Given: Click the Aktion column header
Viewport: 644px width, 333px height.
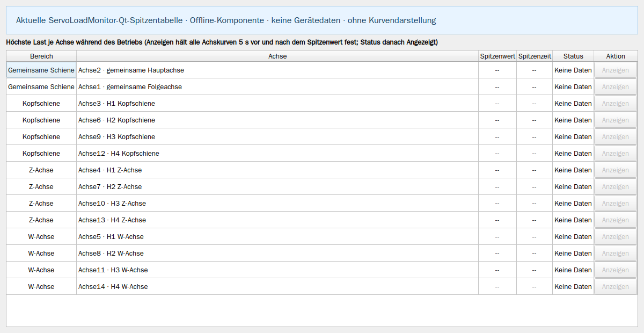Looking at the screenshot, I should 616,56.
